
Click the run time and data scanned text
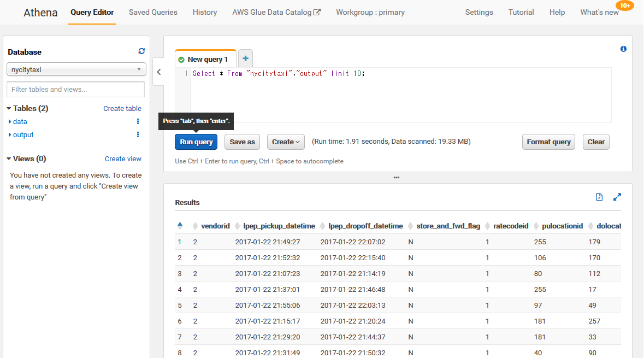pos(391,142)
